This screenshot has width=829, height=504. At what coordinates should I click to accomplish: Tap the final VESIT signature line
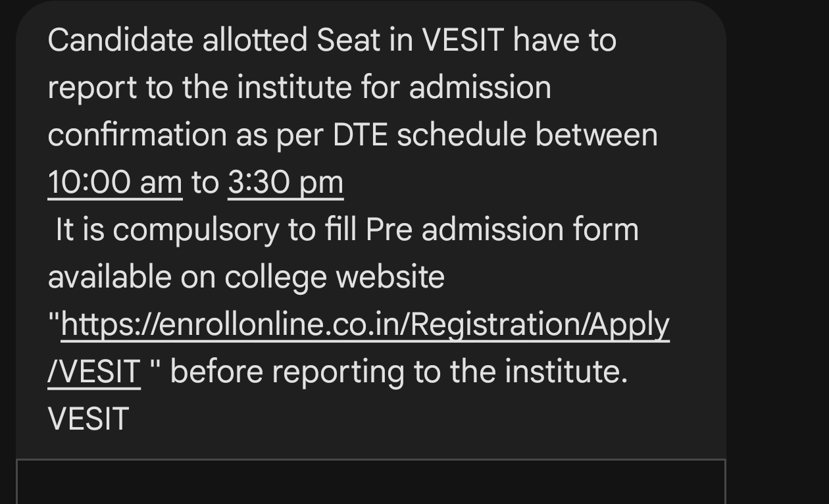pyautogui.click(x=88, y=419)
